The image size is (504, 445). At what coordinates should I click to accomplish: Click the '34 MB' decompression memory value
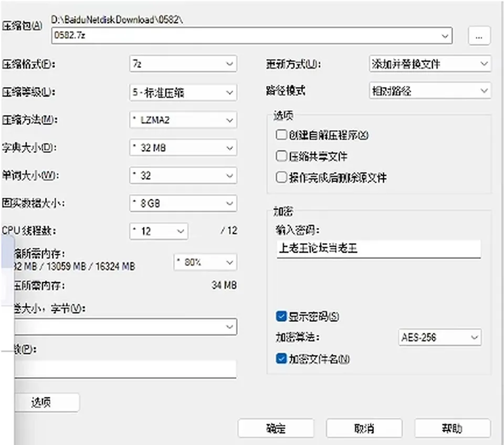click(224, 285)
